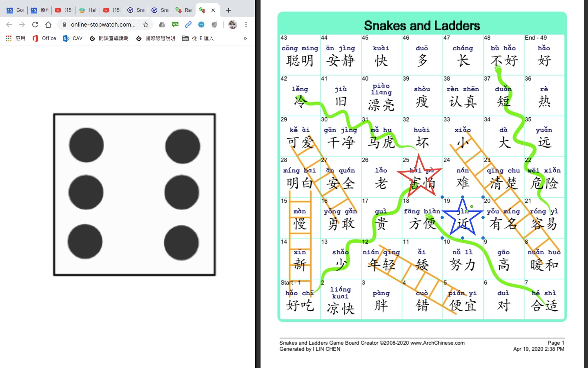
Task: Switch to the first Google Calendar tab 'Goo'
Action: click(x=15, y=10)
